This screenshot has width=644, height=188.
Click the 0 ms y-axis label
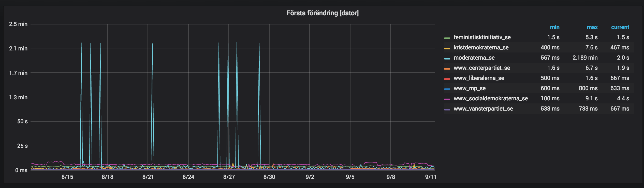(x=21, y=170)
